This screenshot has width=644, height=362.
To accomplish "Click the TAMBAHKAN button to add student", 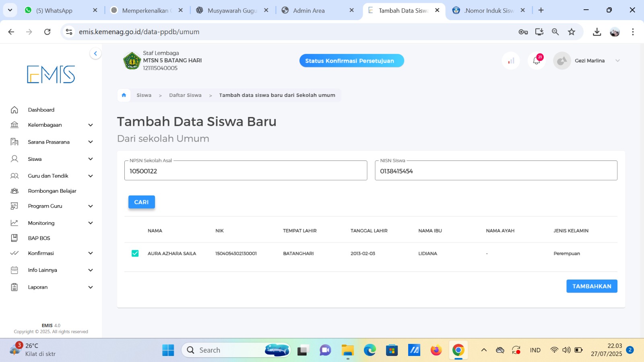I will (592, 286).
